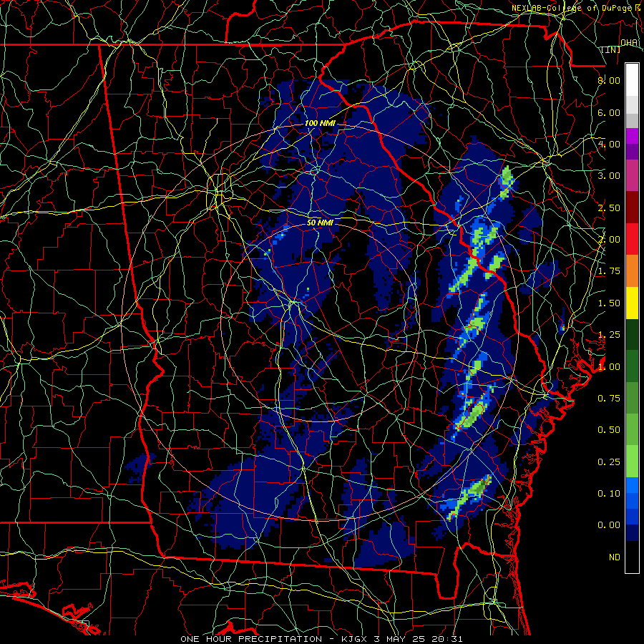The height and width of the screenshot is (644, 644).
Task: Click the light green 0.25 legend swatch
Action: (632, 462)
